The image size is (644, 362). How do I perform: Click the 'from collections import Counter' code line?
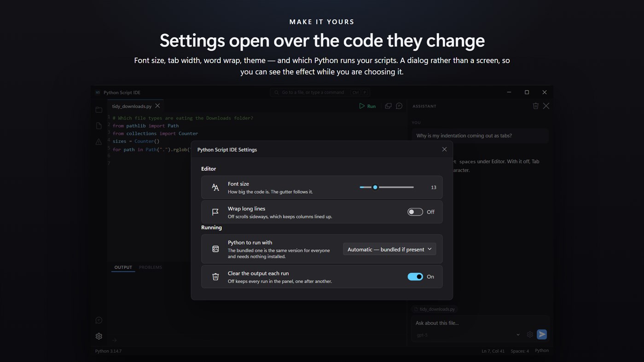(155, 133)
